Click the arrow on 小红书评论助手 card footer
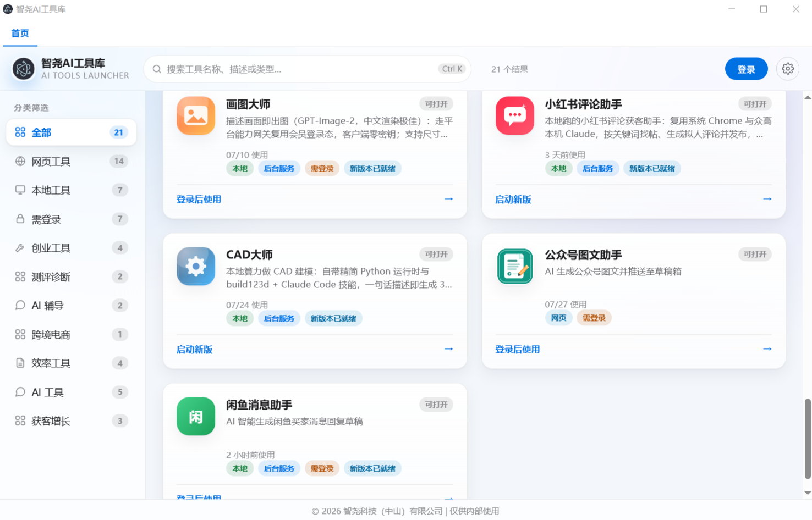Image resolution: width=812 pixels, height=520 pixels. pyautogui.click(x=767, y=199)
